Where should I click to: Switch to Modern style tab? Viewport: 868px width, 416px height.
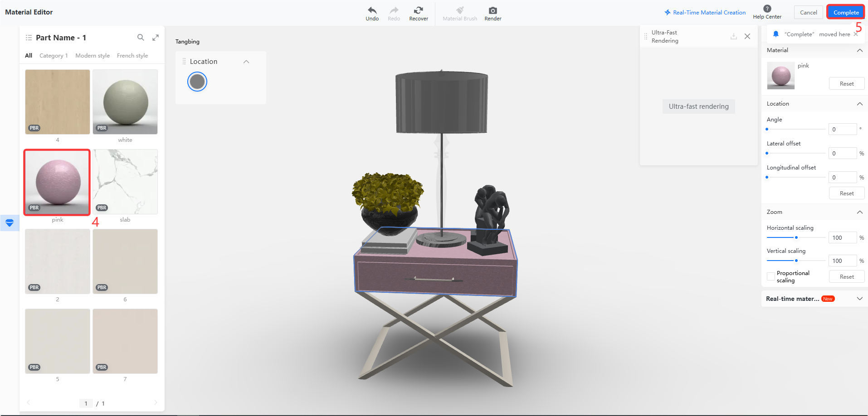[x=93, y=55]
